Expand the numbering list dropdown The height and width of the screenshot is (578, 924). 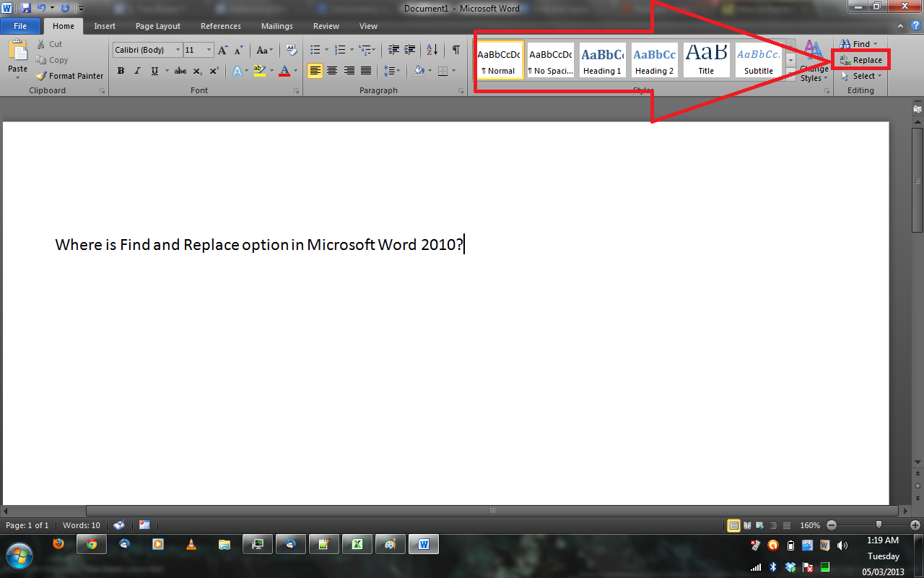pyautogui.click(x=352, y=50)
